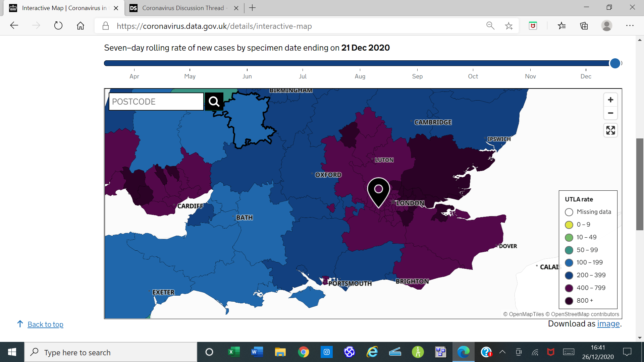Screen dimensions: 644x362
Task: Open the browser home page
Action: (x=80, y=26)
